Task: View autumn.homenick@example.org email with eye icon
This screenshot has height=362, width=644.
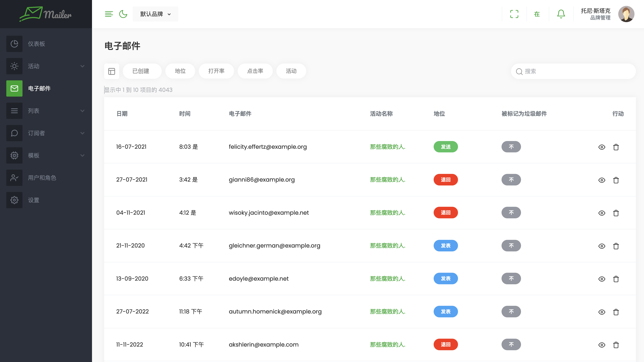Action: pos(601,312)
